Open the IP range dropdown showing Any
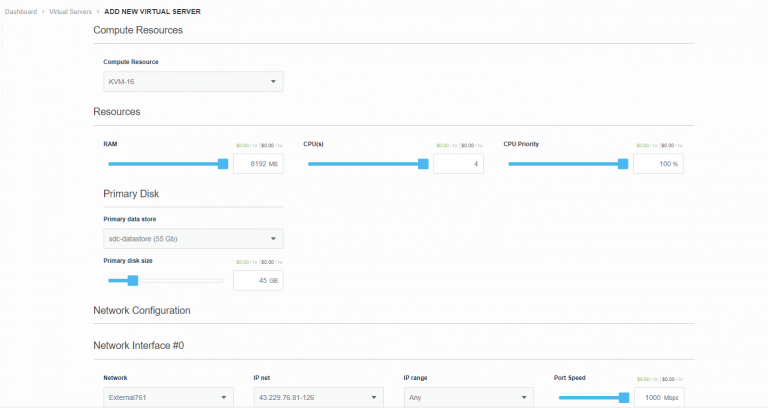The image size is (768, 408). point(469,398)
